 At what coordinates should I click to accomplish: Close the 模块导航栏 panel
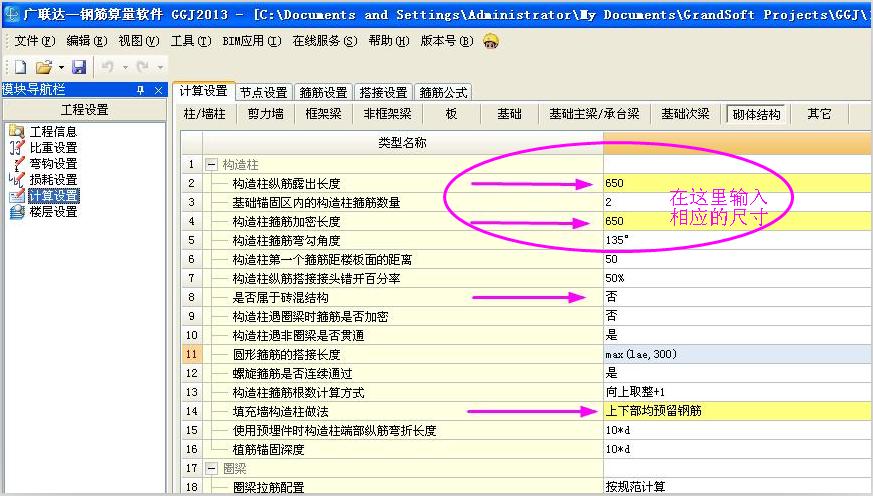pos(158,90)
